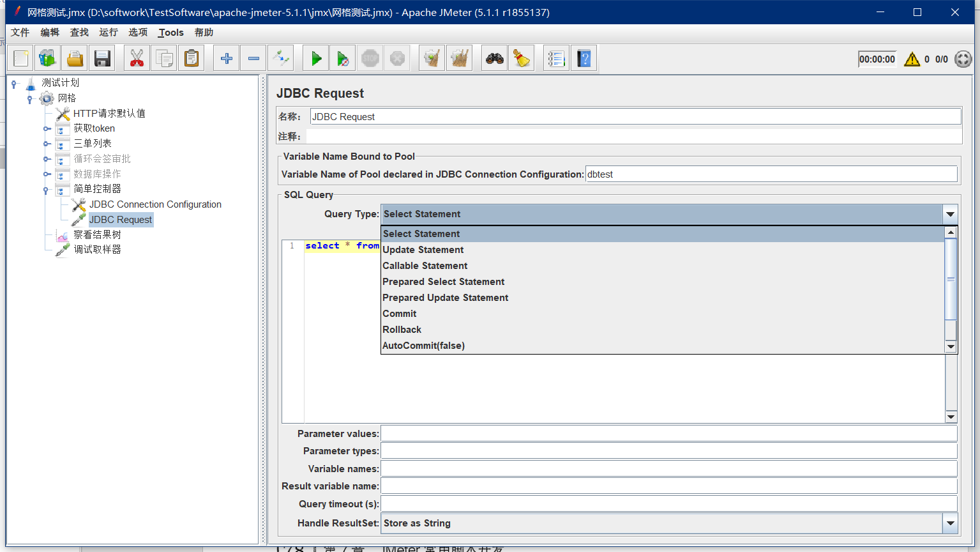Open the 编辑 menu
The height and width of the screenshot is (552, 980).
[x=50, y=33]
